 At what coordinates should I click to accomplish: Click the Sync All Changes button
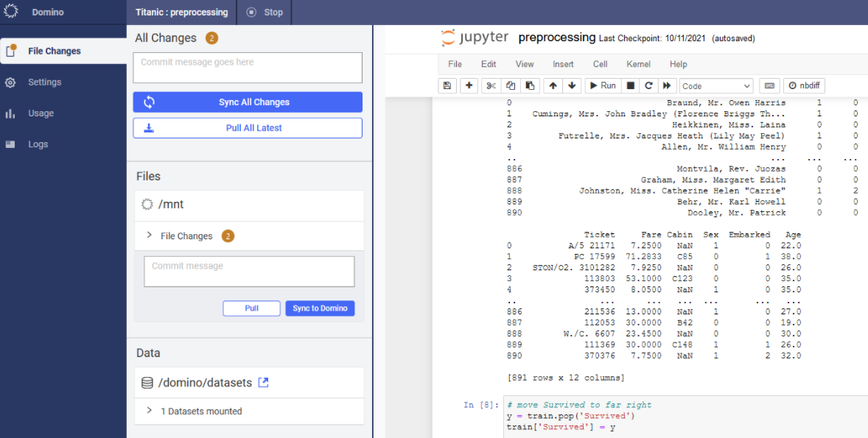[x=248, y=102]
